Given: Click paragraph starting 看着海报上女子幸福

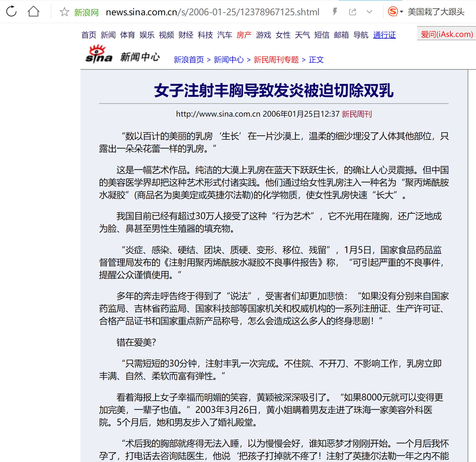Looking at the screenshot, I should tap(271, 410).
